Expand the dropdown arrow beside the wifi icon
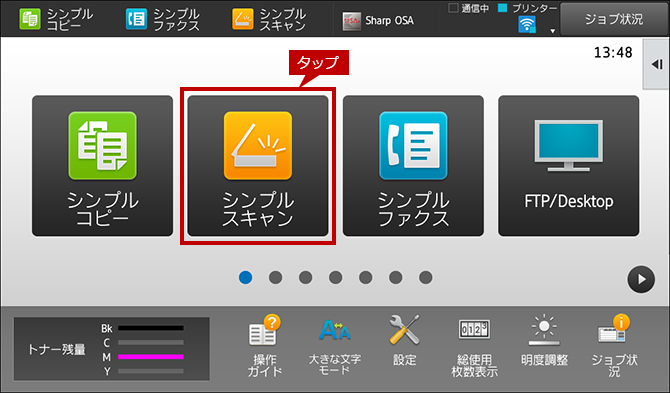Screen dimensions: 670x393 (x=552, y=31)
